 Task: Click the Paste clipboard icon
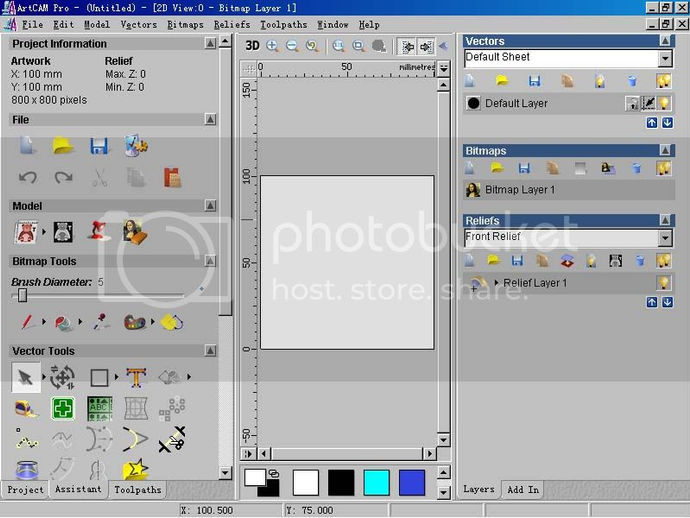coord(172,178)
